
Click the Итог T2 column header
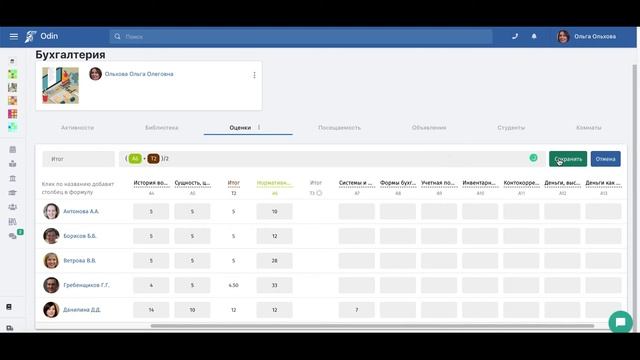tap(233, 183)
